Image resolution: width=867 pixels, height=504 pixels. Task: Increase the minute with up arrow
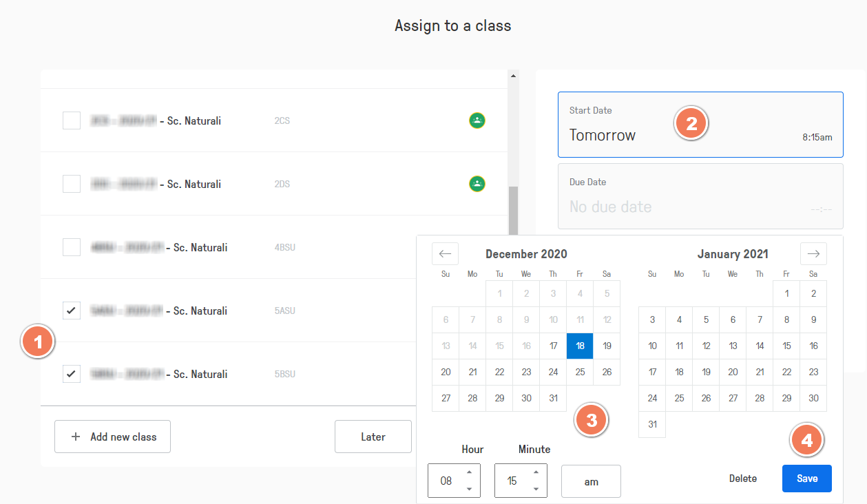click(536, 472)
